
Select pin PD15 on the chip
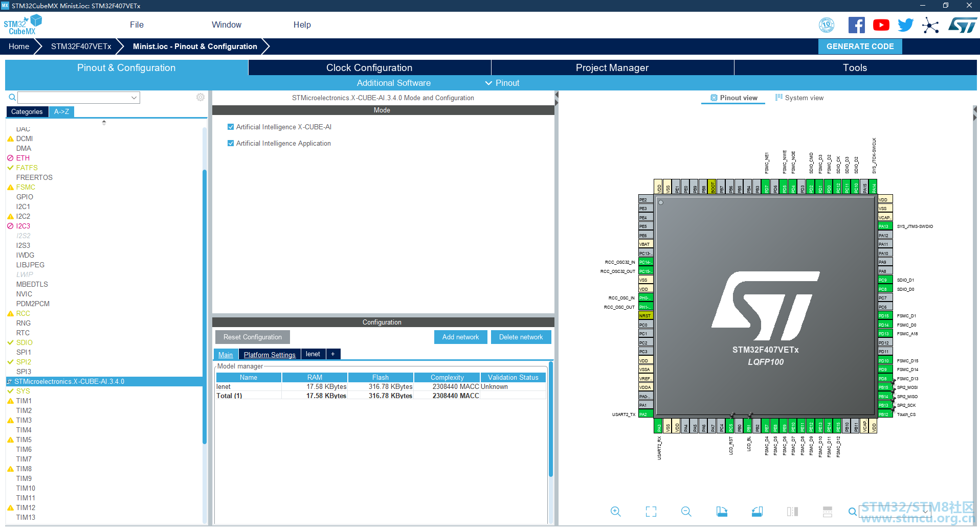click(x=885, y=316)
